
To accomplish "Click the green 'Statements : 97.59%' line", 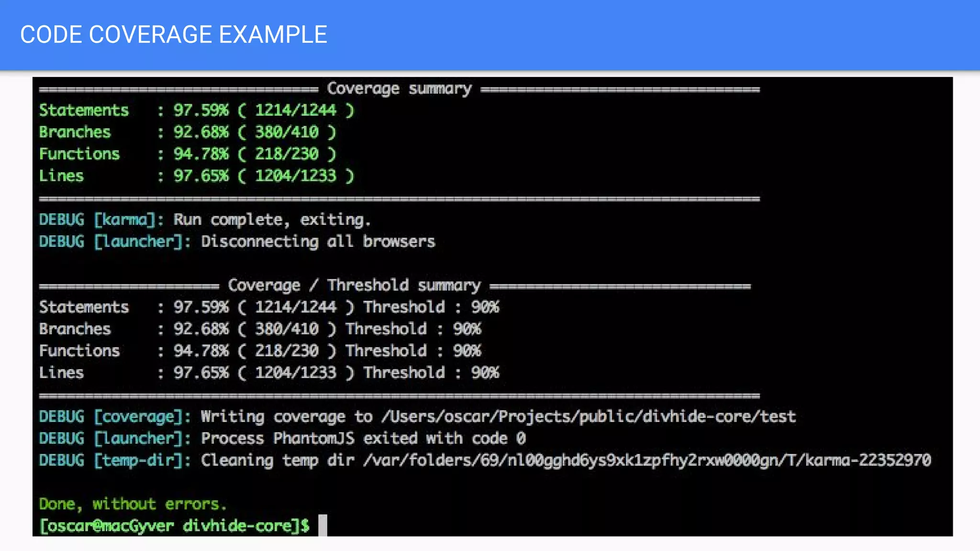I will coord(197,110).
